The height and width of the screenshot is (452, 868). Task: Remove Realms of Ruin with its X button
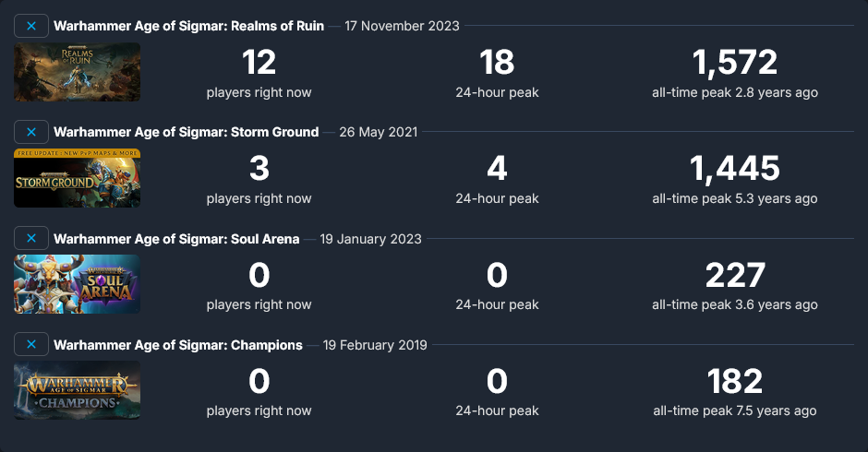point(31,26)
